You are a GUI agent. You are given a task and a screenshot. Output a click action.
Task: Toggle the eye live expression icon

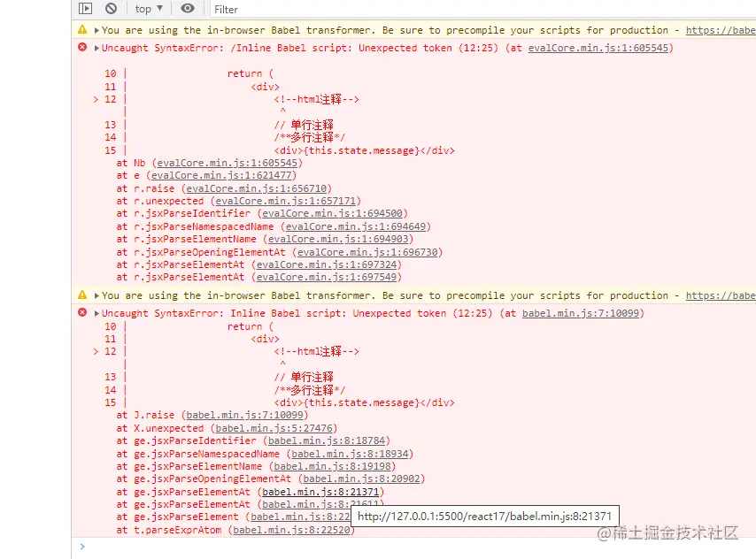coord(188,8)
